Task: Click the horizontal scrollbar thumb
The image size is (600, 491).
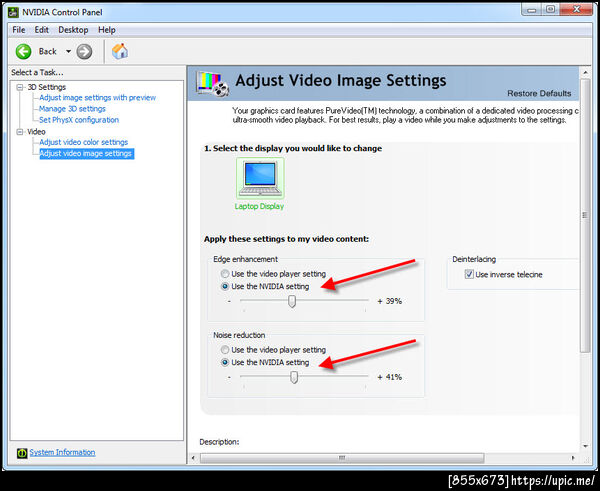Action: pyautogui.click(x=342, y=458)
